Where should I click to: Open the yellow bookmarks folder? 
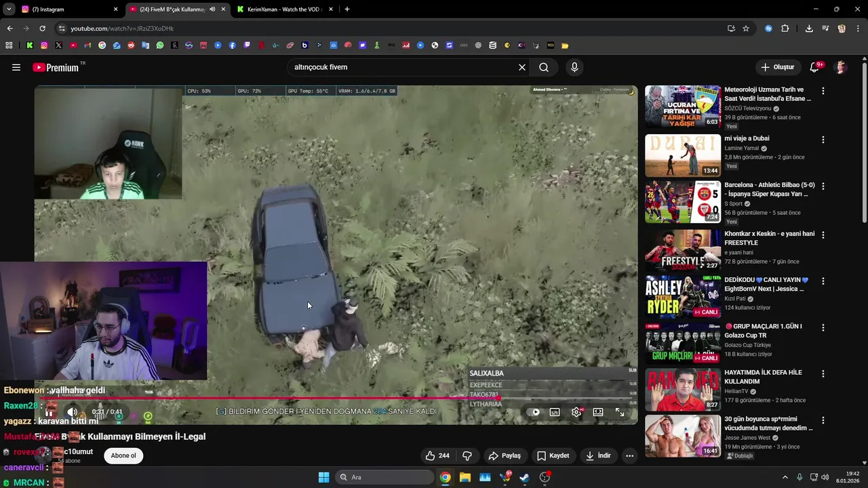(565, 45)
